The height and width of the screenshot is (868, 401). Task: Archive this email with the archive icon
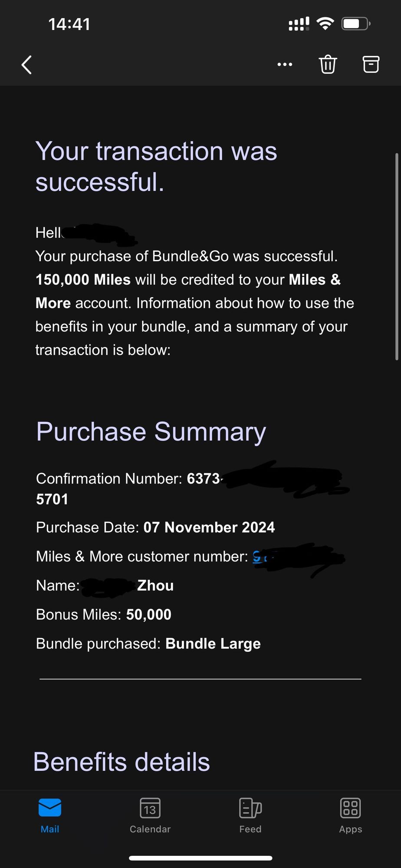coord(371,65)
